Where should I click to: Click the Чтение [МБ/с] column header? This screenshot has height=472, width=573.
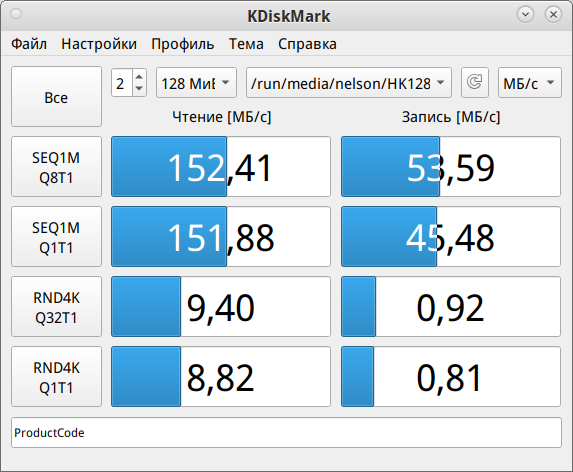coord(221,117)
